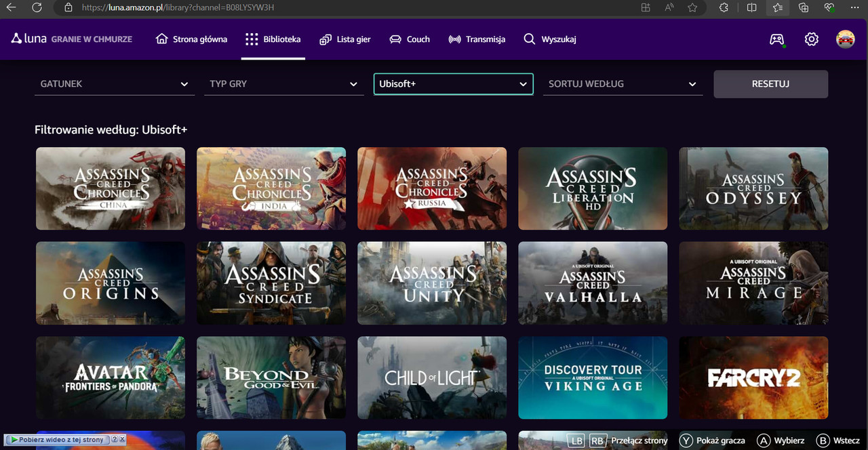The height and width of the screenshot is (450, 868).
Task: Open Luna settings gear
Action: 812,39
